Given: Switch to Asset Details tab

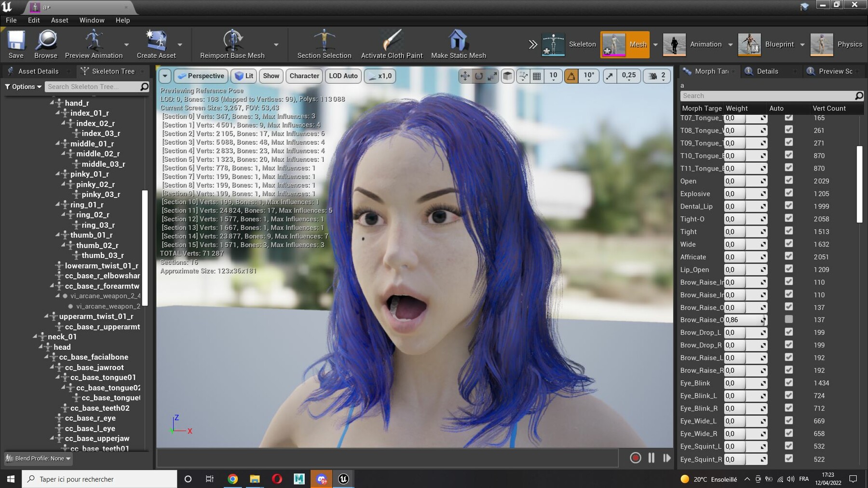Looking at the screenshot, I should 38,71.
